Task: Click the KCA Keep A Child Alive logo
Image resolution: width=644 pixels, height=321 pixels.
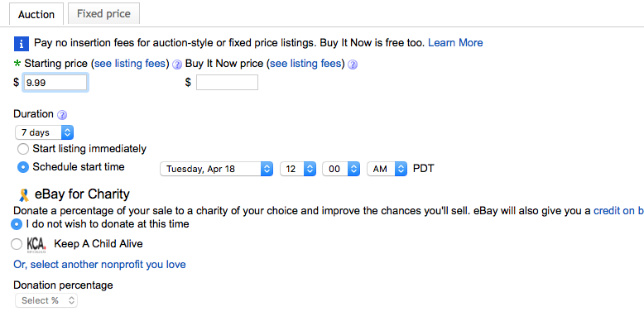Action: (36, 245)
